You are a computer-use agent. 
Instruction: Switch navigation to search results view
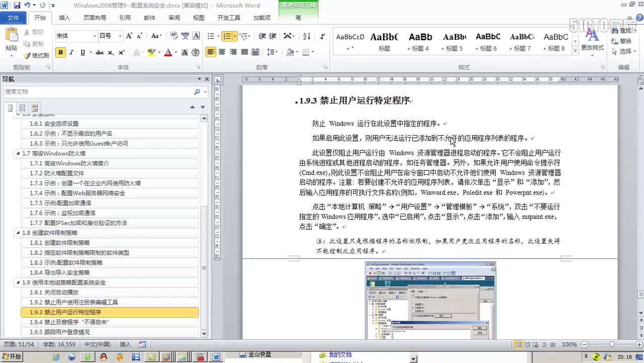34,108
